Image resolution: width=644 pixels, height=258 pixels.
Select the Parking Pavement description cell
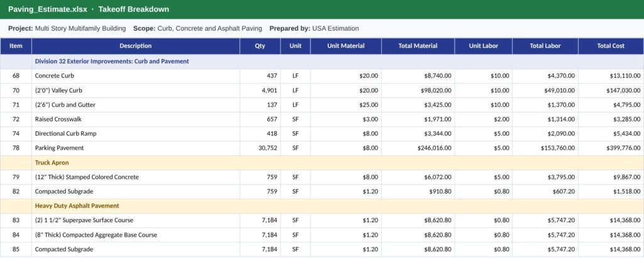click(x=136, y=148)
